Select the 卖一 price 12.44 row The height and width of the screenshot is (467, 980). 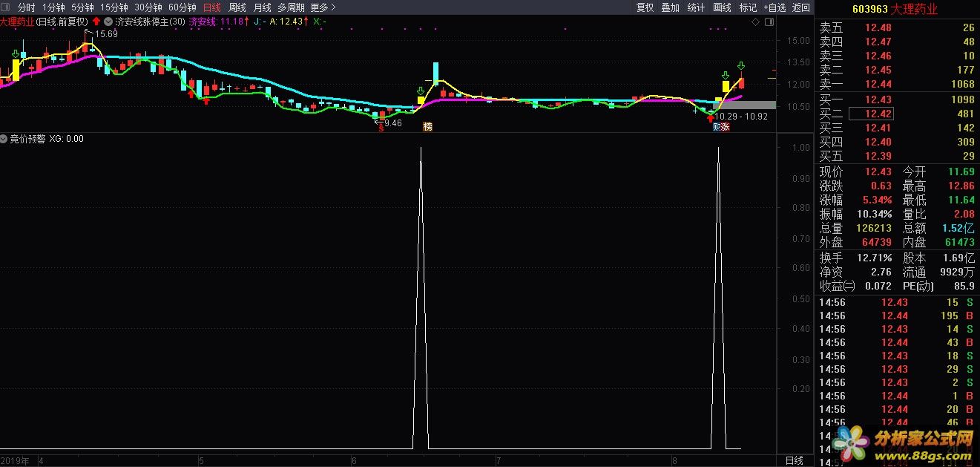pos(897,85)
